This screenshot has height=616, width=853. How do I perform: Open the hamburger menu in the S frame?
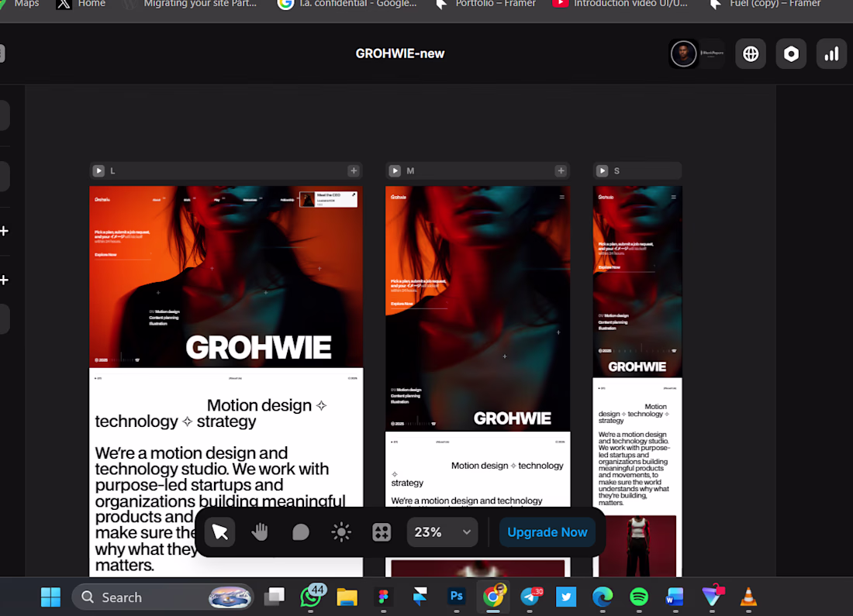point(673,197)
